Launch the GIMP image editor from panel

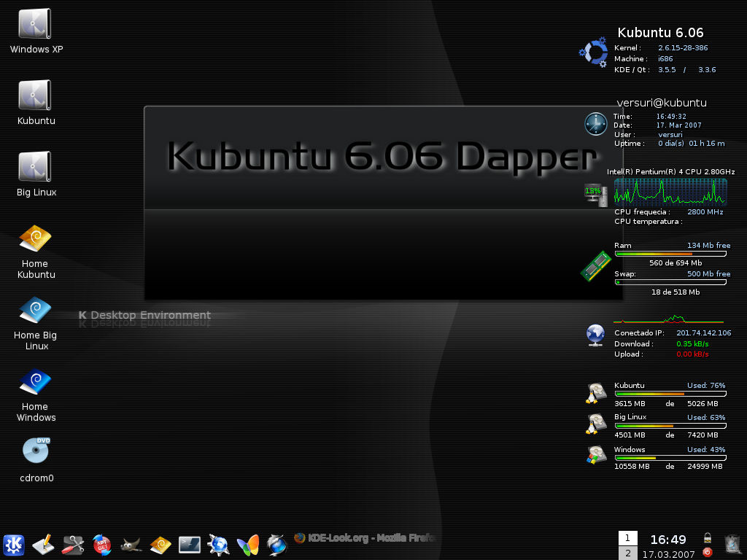click(131, 545)
